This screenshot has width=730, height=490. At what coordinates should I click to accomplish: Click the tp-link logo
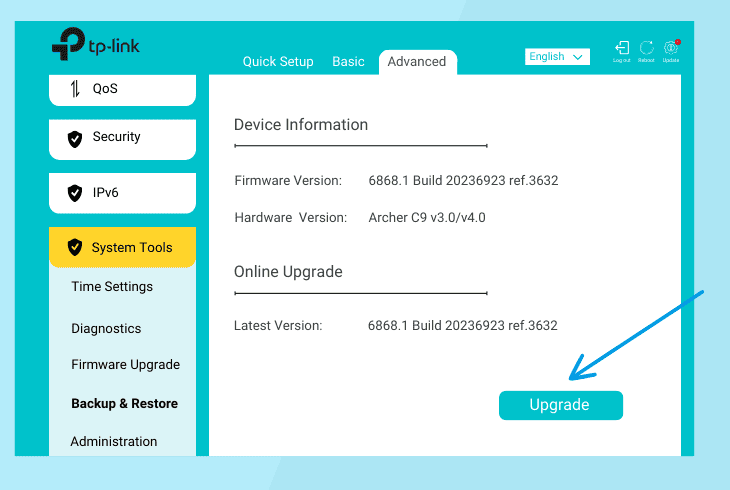pos(95,44)
